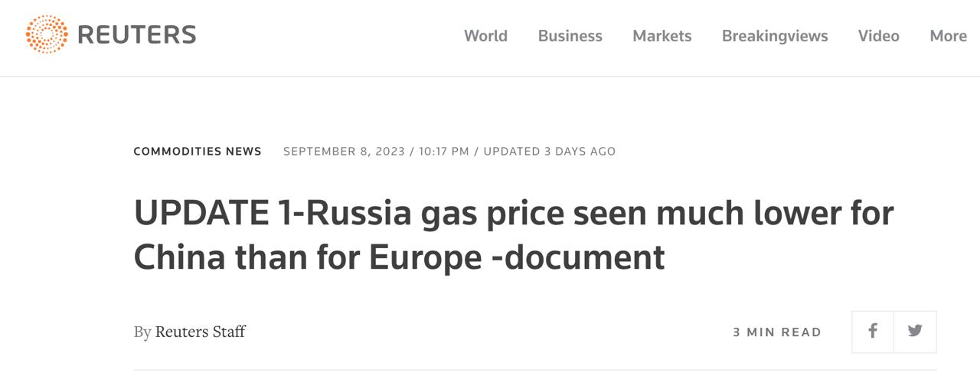Image resolution: width=980 pixels, height=376 pixels.
Task: Open the Reuters Staff author link
Action: pyautogui.click(x=200, y=332)
